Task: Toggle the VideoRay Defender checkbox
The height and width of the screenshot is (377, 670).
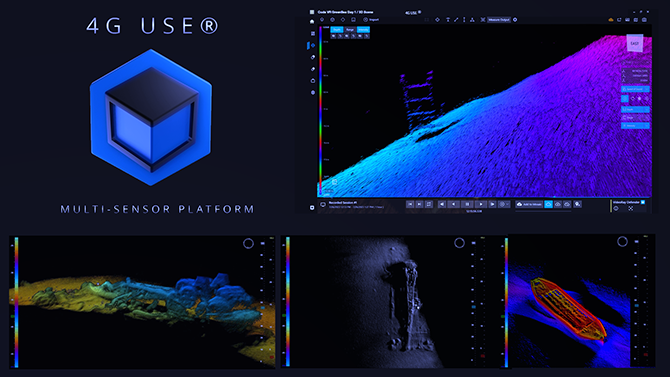Action: (643, 202)
